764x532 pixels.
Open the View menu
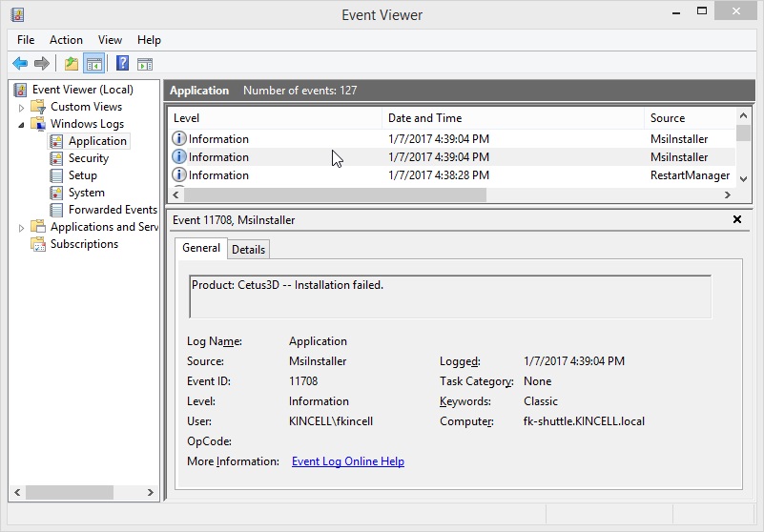coord(110,40)
